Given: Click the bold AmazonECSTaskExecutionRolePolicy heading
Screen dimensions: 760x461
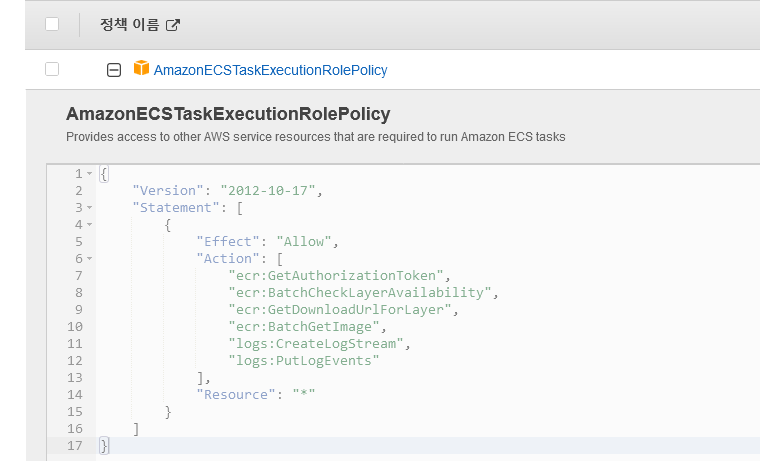Looking at the screenshot, I should (228, 114).
